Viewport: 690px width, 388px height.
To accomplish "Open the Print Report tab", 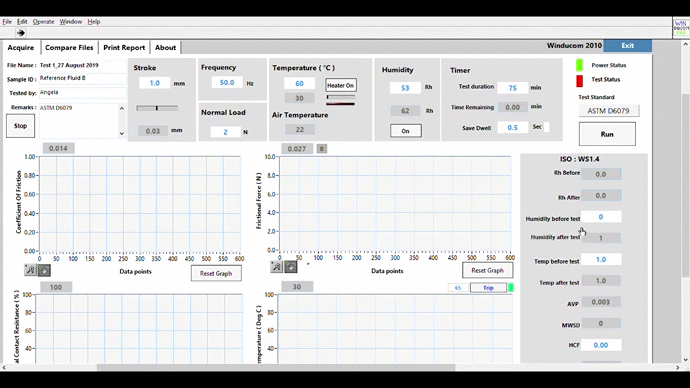I will tap(124, 48).
